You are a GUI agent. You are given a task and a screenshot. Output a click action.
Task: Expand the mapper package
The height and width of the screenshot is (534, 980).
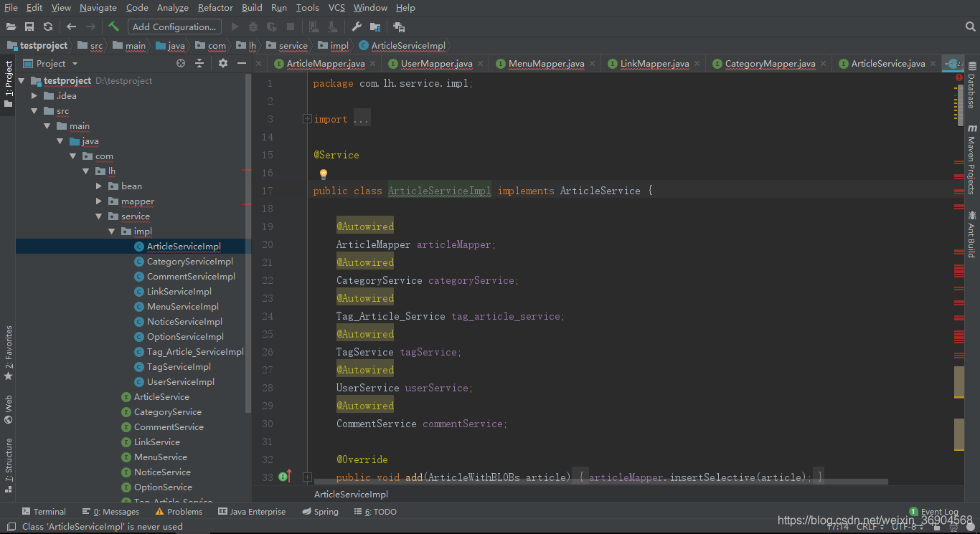click(x=99, y=201)
